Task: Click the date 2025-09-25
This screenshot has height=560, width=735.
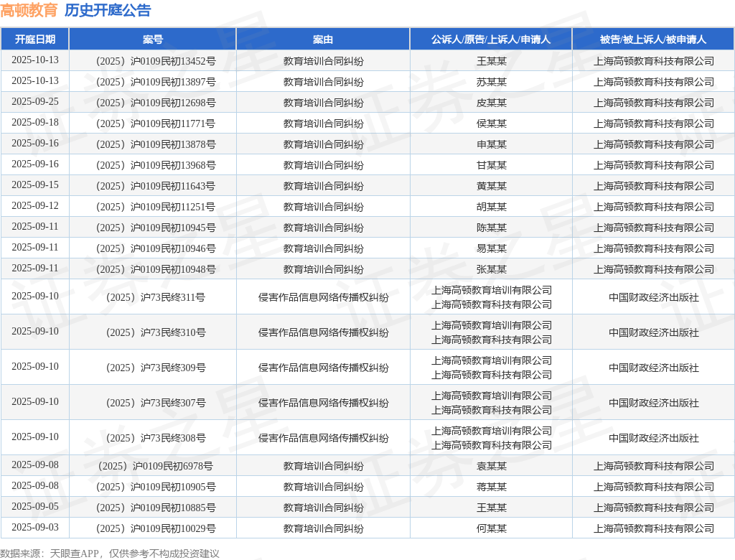Action: click(35, 102)
